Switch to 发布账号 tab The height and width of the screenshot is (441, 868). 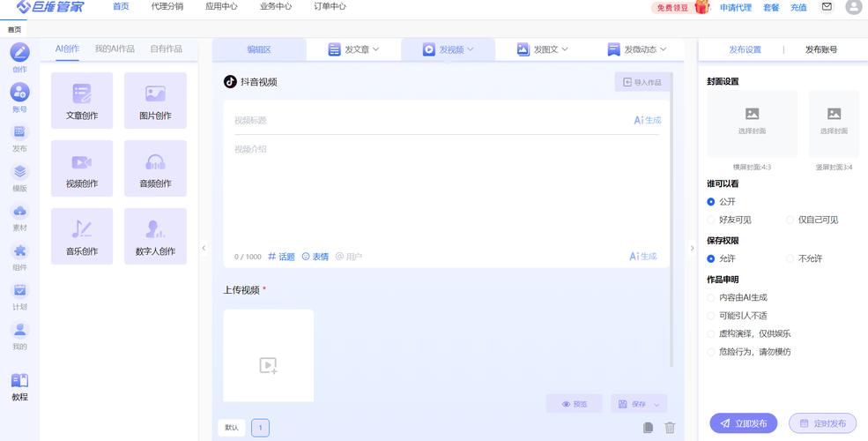tap(821, 50)
